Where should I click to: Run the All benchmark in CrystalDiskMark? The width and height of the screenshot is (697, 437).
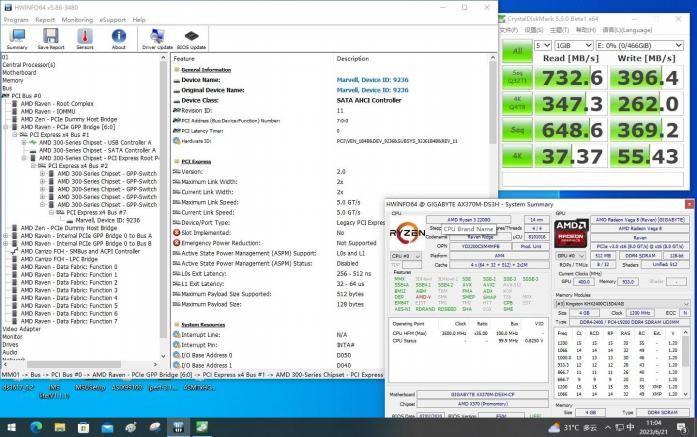point(517,51)
